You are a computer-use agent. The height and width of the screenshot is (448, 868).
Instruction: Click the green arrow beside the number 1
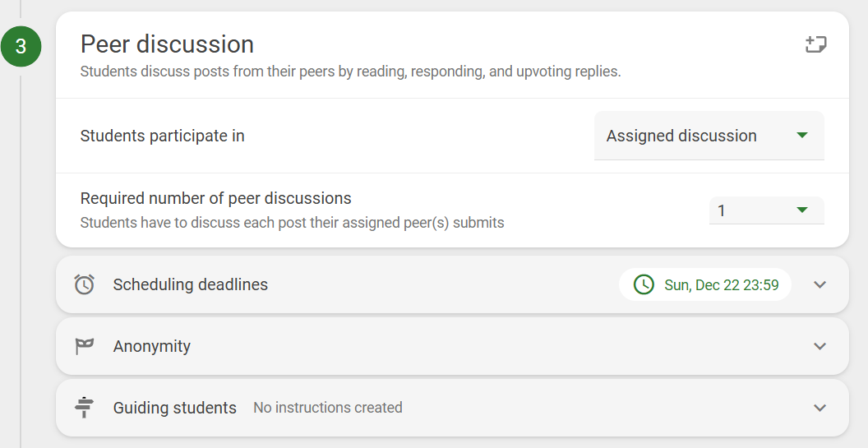point(801,210)
